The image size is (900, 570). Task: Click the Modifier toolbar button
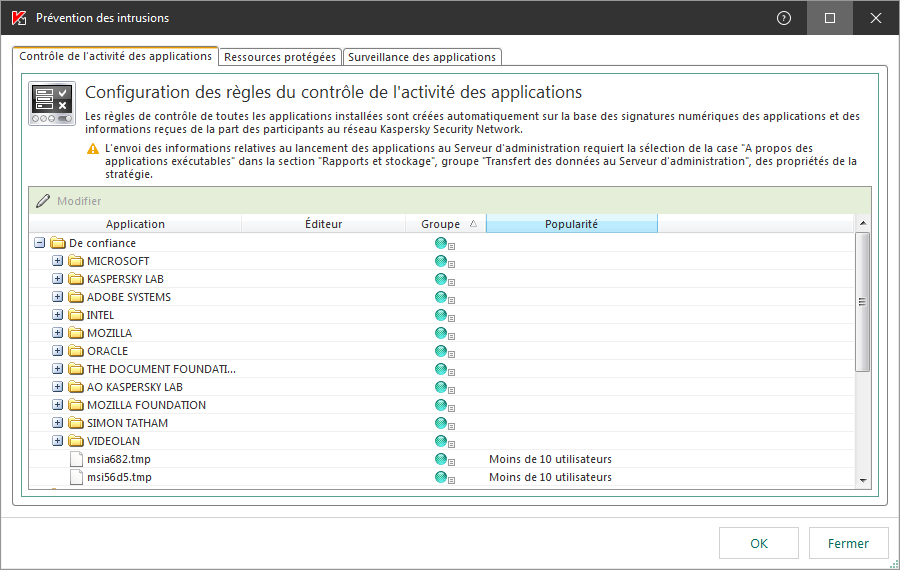click(x=69, y=201)
